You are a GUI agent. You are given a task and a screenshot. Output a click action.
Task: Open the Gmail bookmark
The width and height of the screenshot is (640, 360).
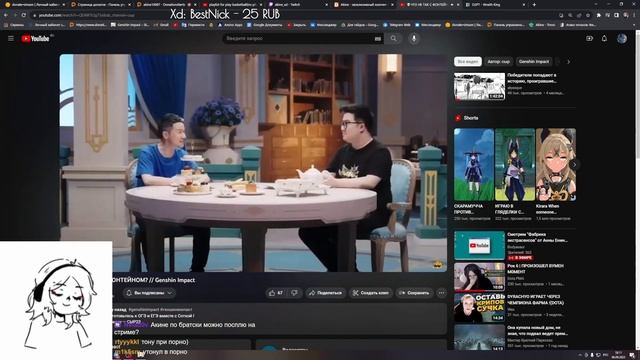coord(162,25)
